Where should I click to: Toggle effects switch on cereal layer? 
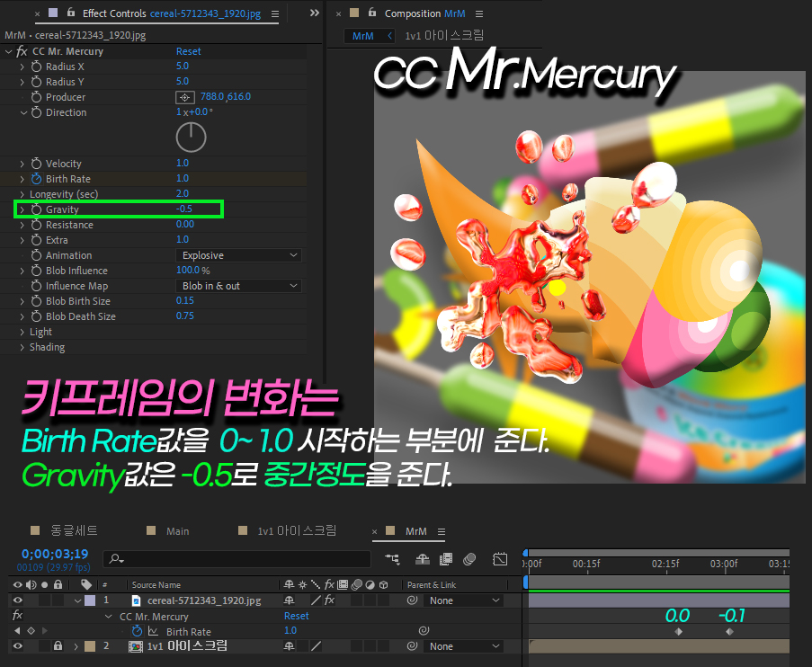pos(329,600)
